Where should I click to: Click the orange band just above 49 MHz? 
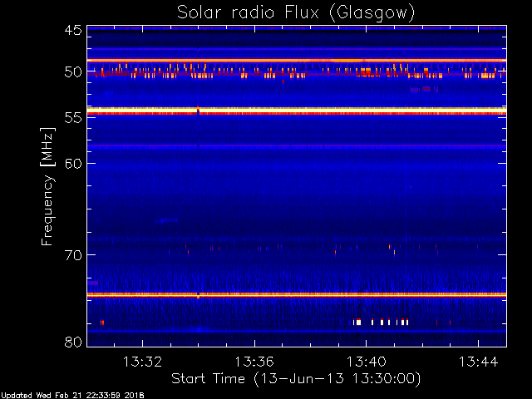tap(297, 61)
